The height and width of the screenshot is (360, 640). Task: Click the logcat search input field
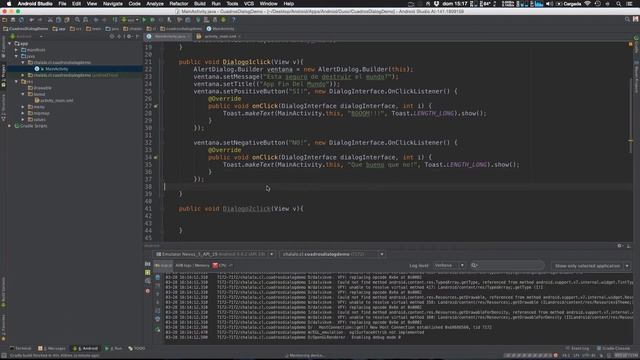[x=507, y=266]
